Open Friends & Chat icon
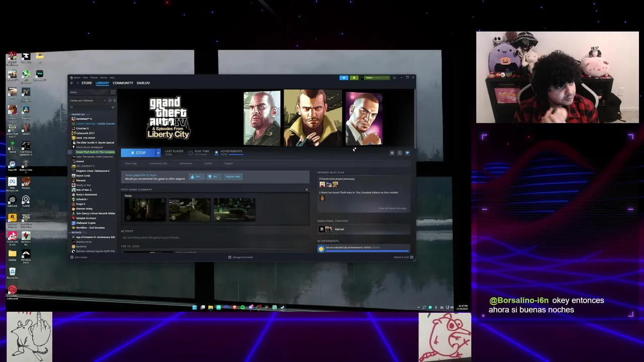Image resolution: width=644 pixels, height=362 pixels. [412, 257]
